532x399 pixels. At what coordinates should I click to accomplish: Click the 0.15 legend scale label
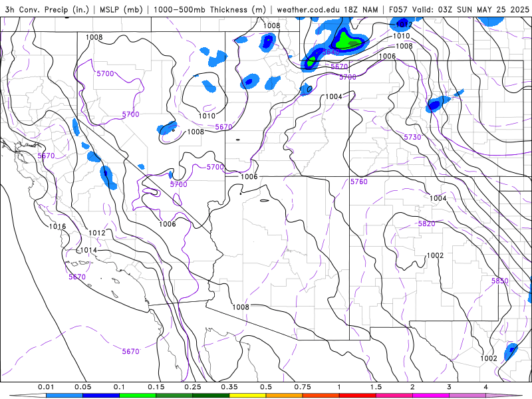(156, 387)
